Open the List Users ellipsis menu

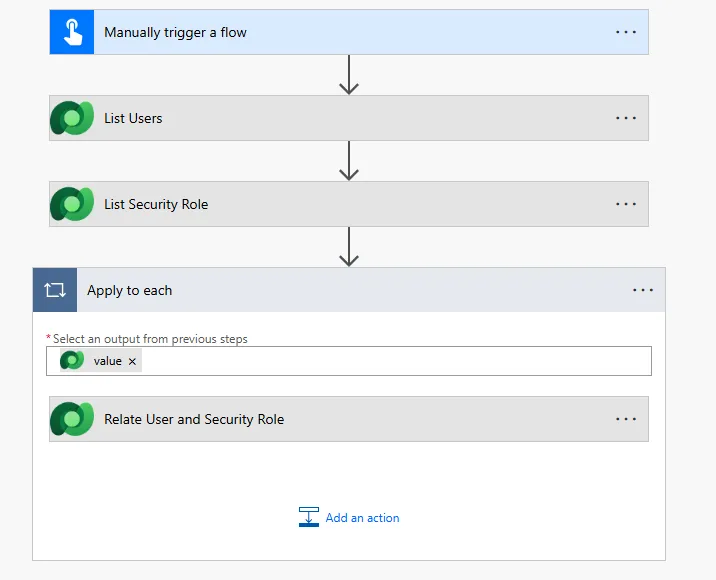click(x=626, y=118)
